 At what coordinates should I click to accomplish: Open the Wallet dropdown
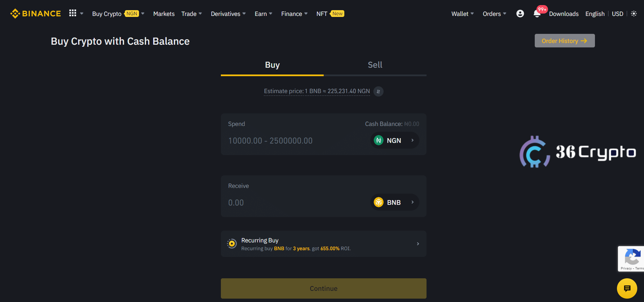[462, 14]
